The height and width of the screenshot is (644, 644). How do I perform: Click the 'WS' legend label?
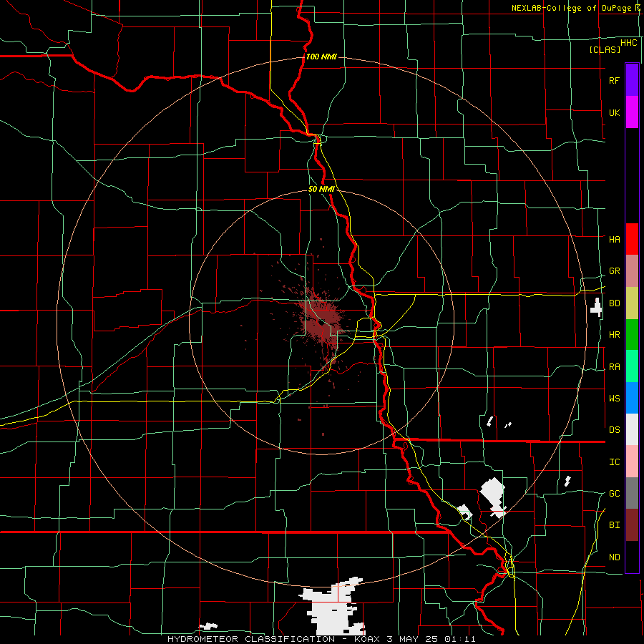coord(614,399)
